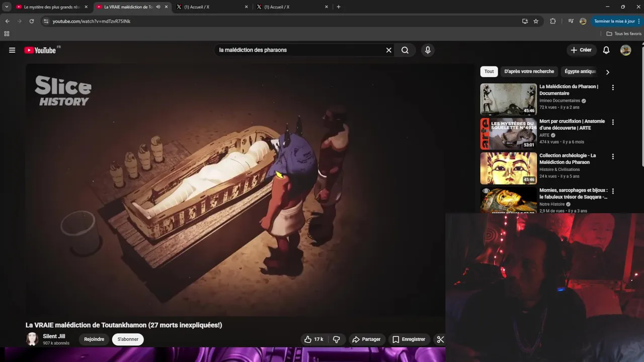Open the apps grid in bookmarks bar

click(7, 34)
